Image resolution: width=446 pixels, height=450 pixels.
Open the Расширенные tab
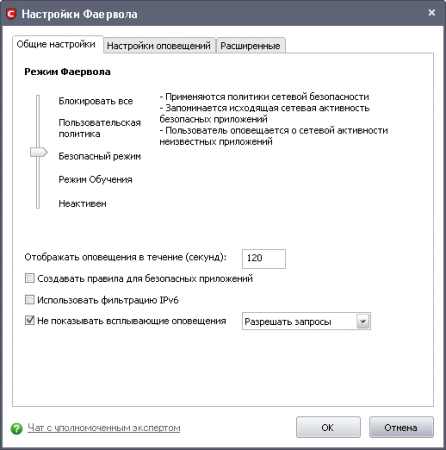click(250, 46)
